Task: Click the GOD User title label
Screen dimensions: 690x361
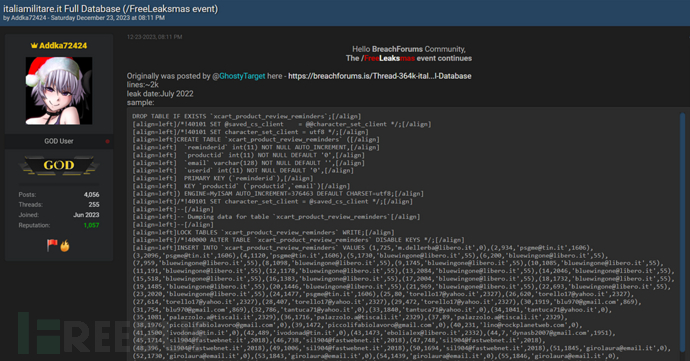Action: [59, 141]
